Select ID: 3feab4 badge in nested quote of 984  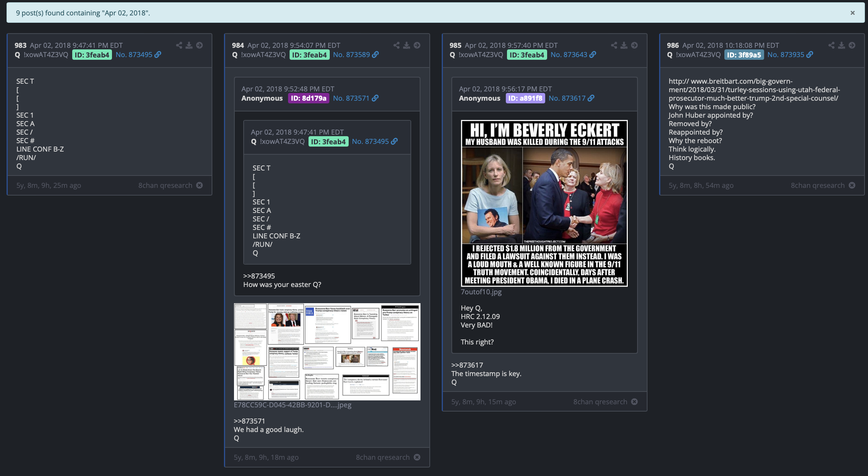[328, 142]
